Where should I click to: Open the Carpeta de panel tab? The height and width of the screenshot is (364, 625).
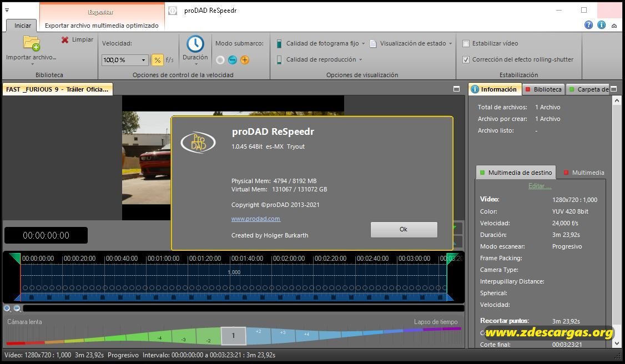tap(588, 89)
